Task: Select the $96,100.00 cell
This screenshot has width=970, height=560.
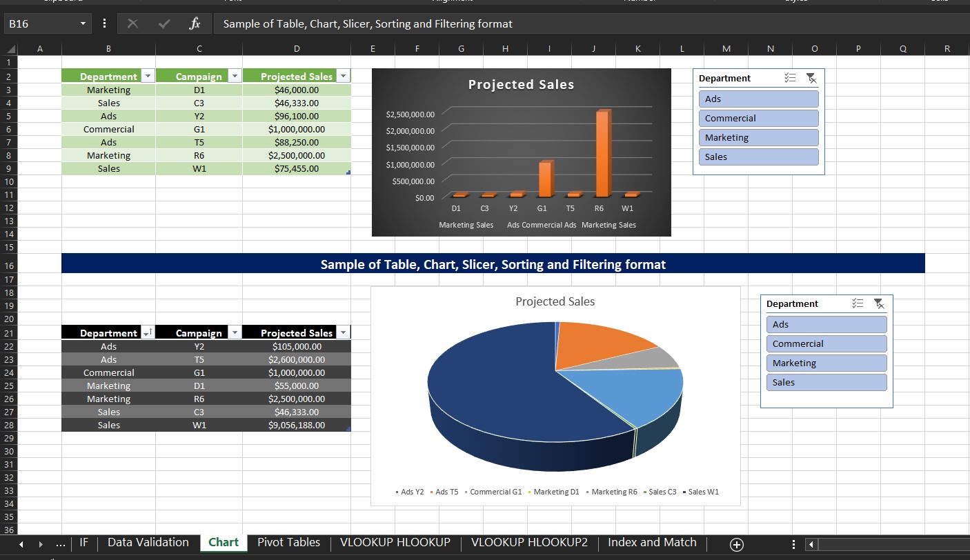Action: 297,116
